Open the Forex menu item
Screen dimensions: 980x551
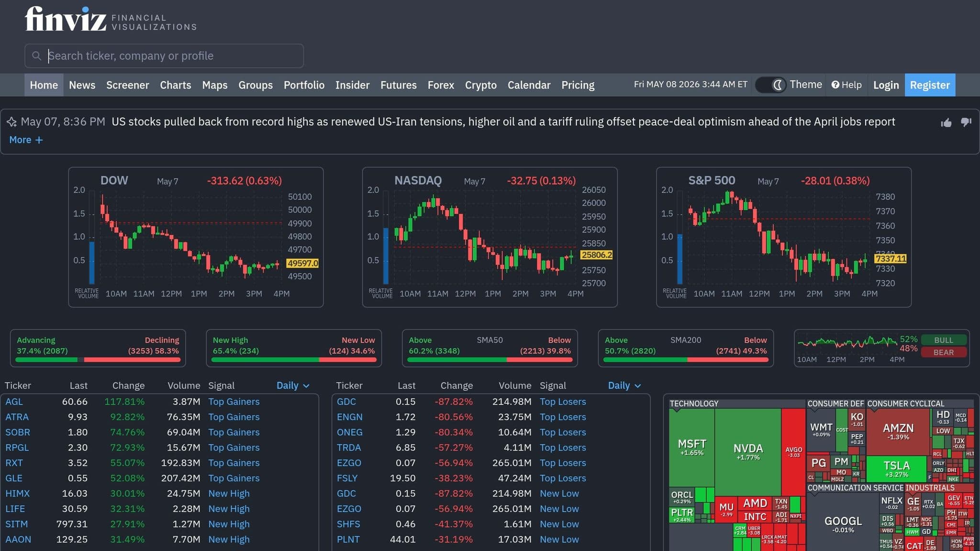point(441,85)
